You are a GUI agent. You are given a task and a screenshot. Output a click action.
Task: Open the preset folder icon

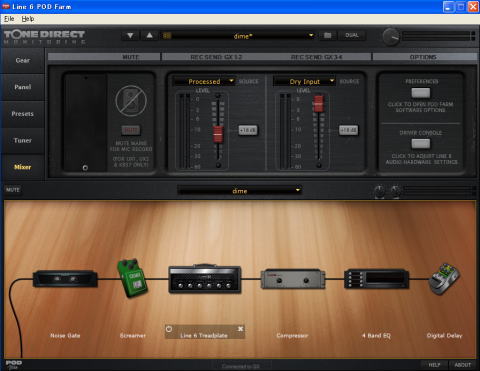[328, 35]
